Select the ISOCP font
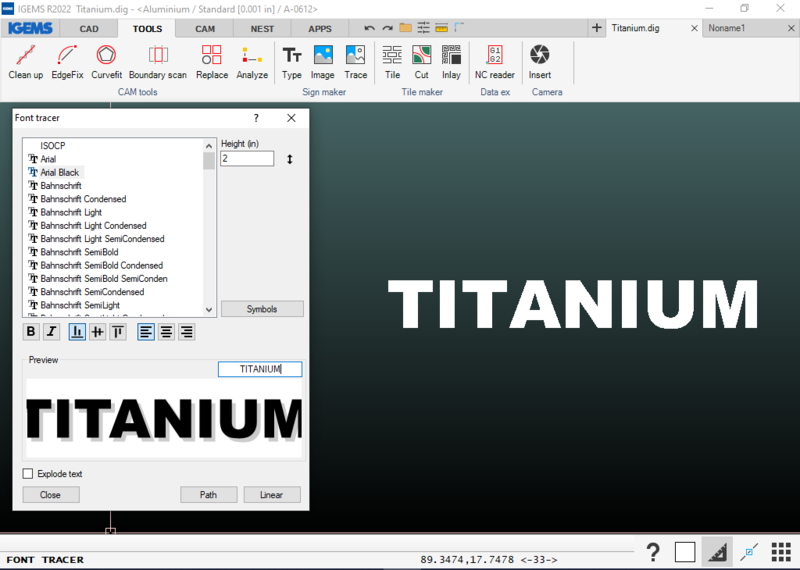 tap(53, 145)
